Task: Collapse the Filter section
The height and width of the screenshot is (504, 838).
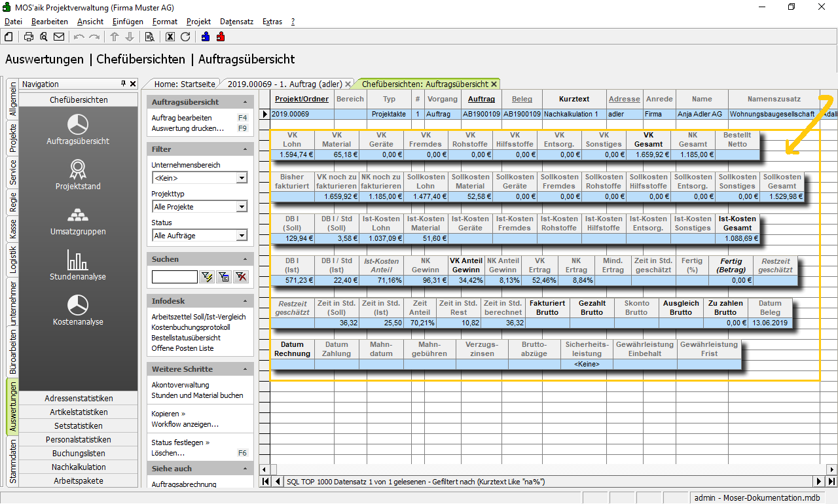Action: (x=246, y=149)
